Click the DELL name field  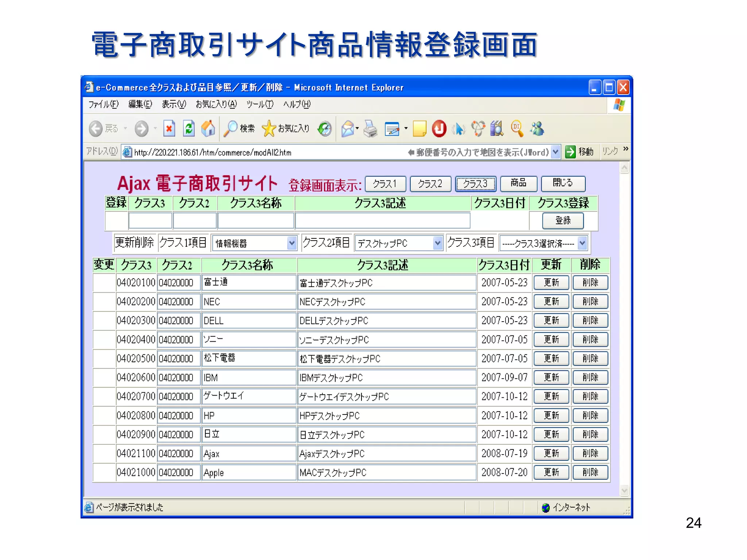coord(249,321)
